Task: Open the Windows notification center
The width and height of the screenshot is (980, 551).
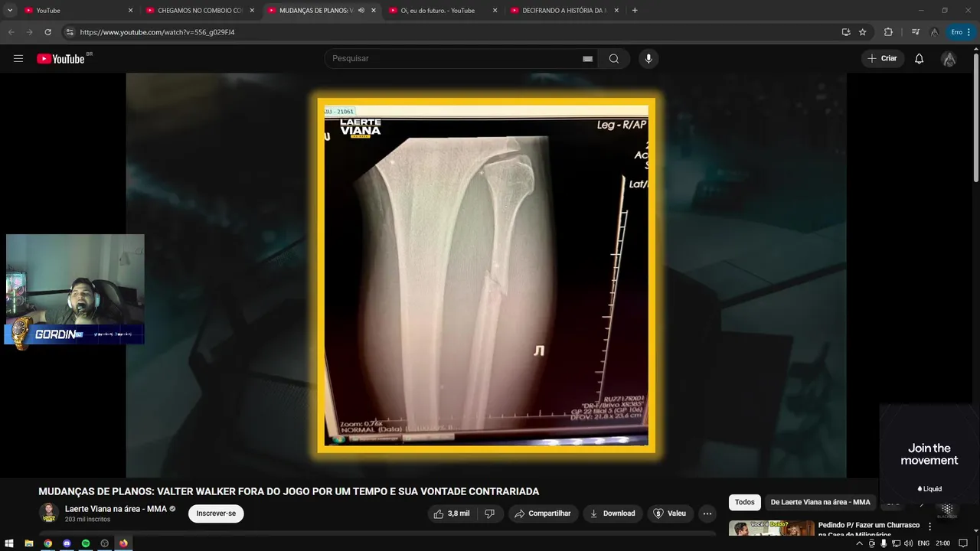Action: 963,543
